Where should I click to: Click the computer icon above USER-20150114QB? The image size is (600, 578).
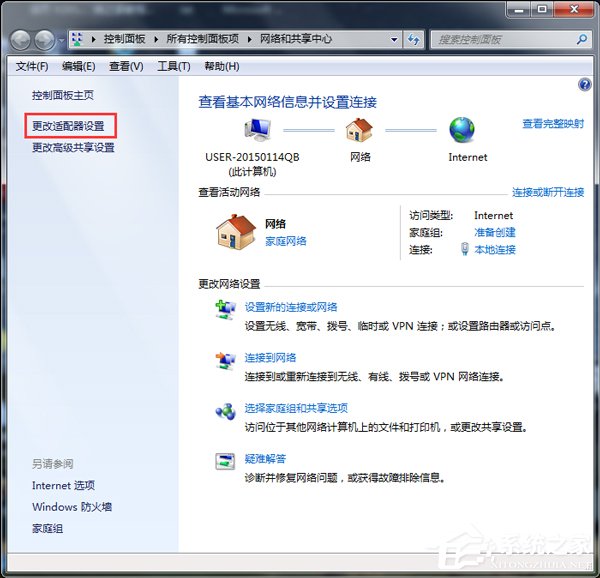coord(258,130)
